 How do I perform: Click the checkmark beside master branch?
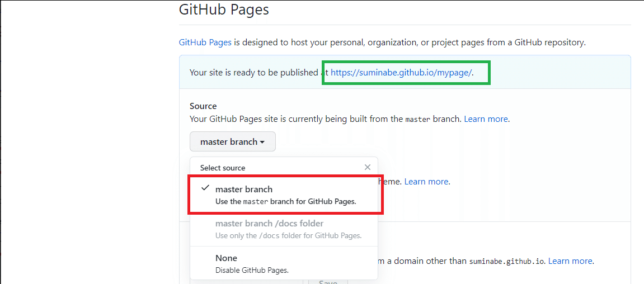pos(205,188)
